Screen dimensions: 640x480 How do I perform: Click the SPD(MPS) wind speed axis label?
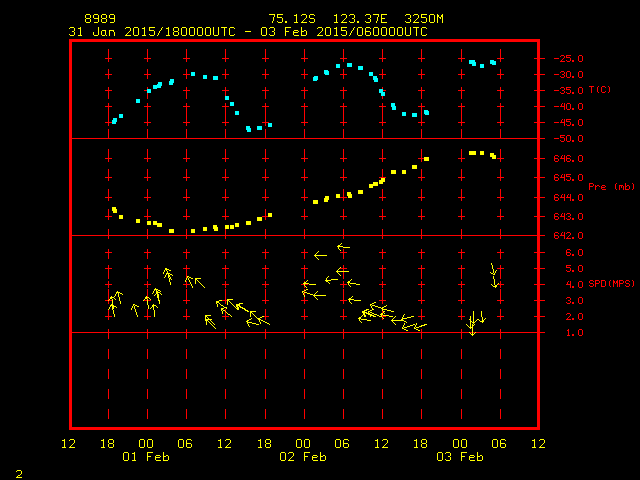[611, 283]
